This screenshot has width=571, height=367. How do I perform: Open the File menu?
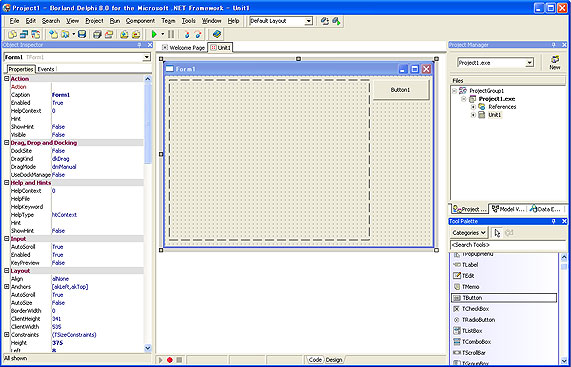click(14, 21)
